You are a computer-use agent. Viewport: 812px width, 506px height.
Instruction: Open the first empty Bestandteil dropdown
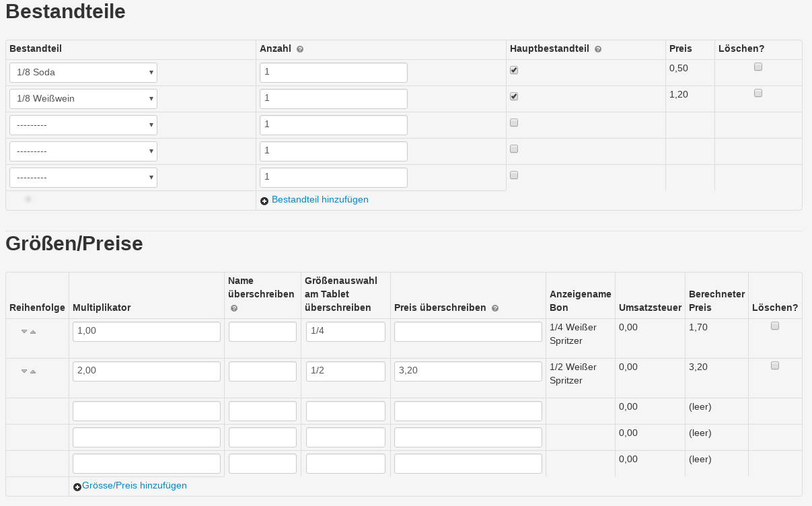[x=83, y=125]
